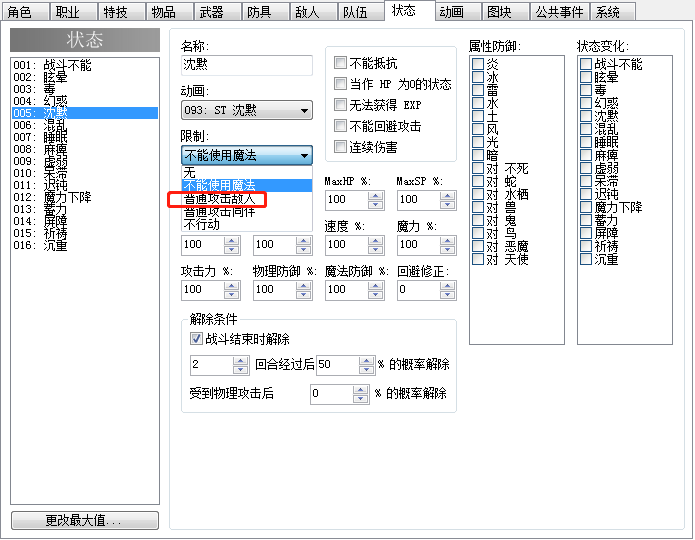The height and width of the screenshot is (540, 695).
Task: Choose 普通攻击敌人 in the 限制 list
Action: [x=246, y=199]
